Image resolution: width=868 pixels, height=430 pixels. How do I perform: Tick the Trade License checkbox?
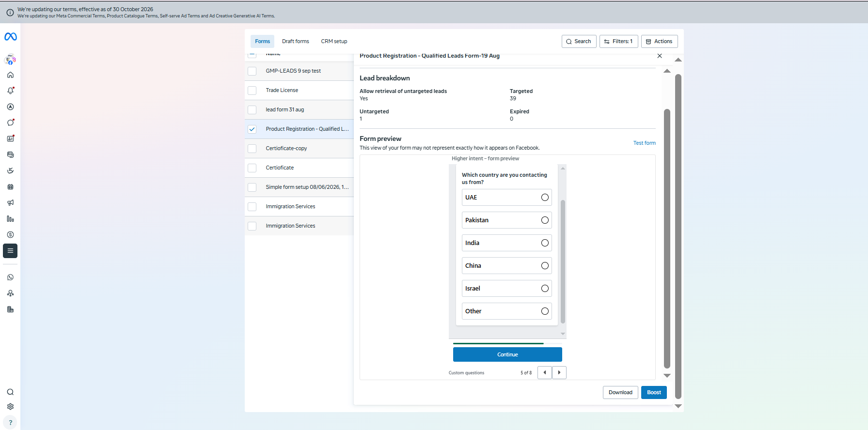pos(252,91)
